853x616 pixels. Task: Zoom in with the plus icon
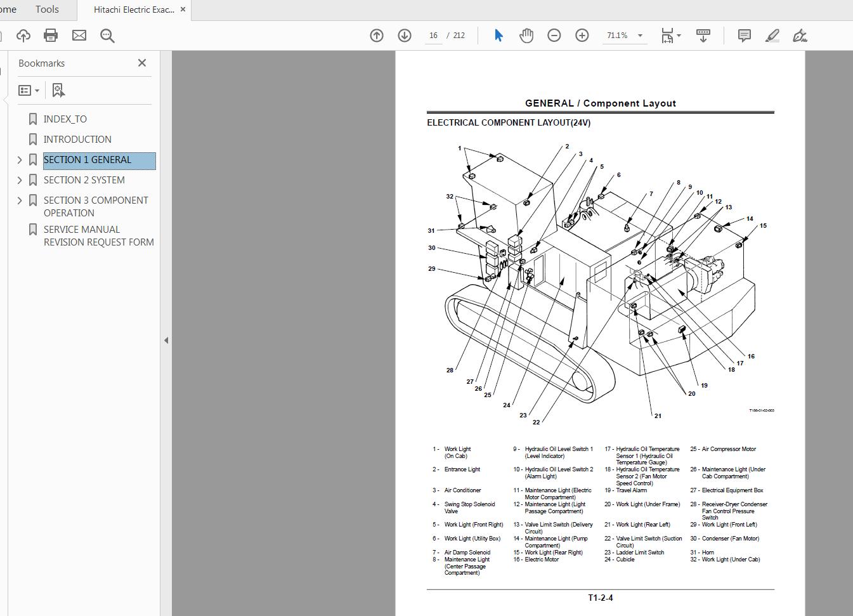[x=582, y=35]
